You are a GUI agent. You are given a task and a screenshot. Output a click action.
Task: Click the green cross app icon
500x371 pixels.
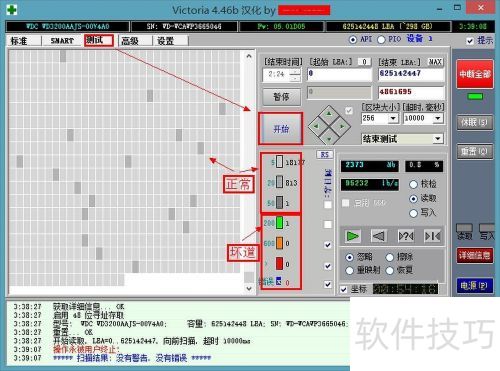pos(12,9)
